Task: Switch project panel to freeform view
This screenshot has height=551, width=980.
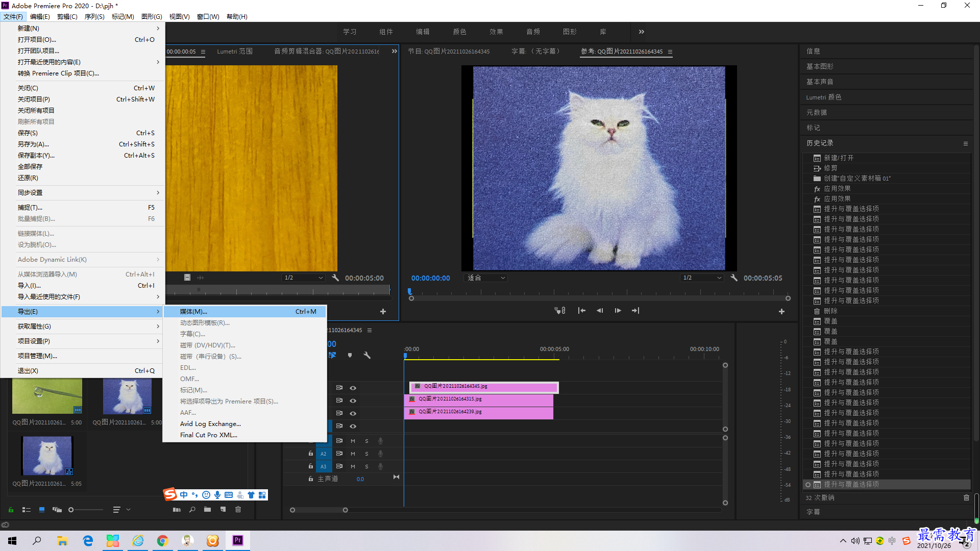Action: 57,509
